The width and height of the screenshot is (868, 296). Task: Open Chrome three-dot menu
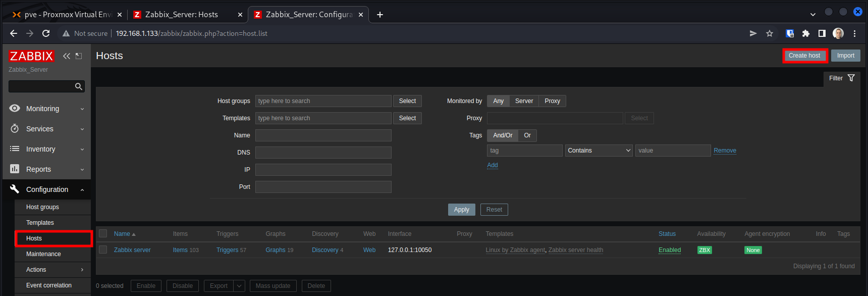854,33
